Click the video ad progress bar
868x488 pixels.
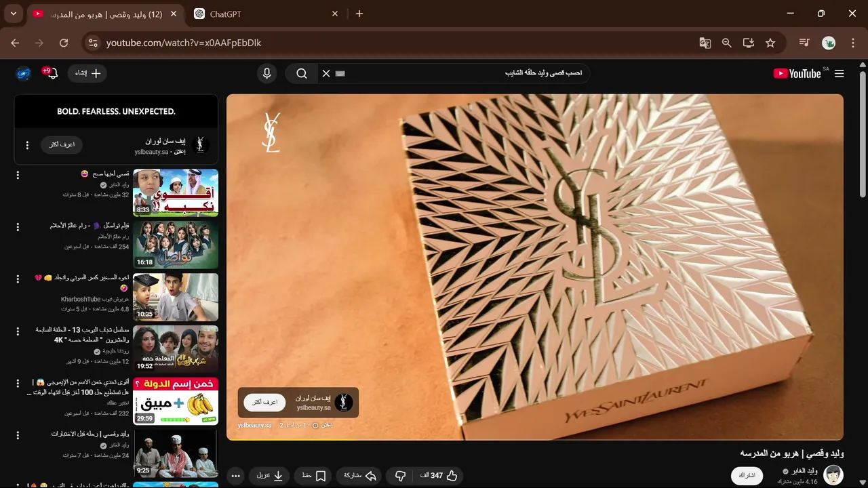(x=535, y=439)
